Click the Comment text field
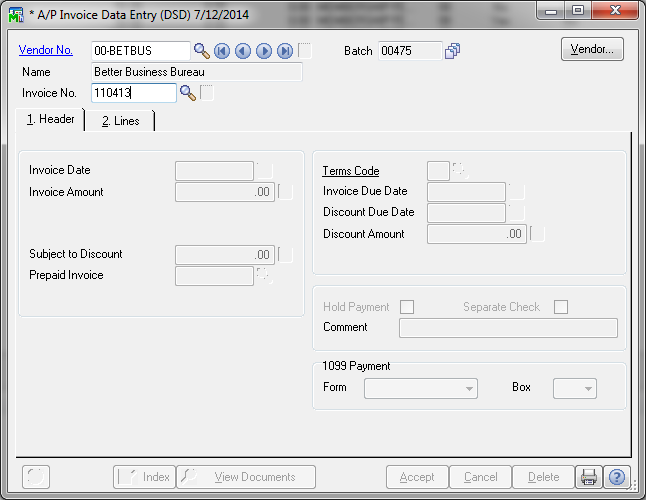 (x=508, y=328)
